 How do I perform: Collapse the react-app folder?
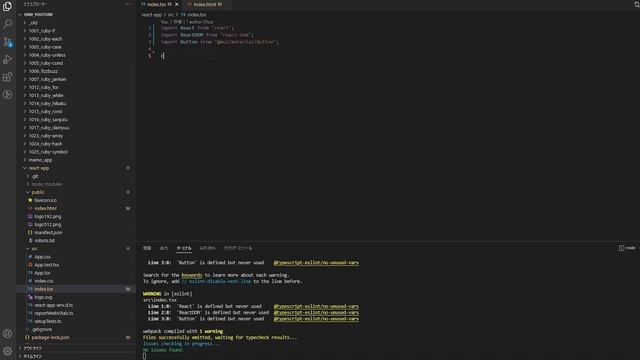[39, 168]
